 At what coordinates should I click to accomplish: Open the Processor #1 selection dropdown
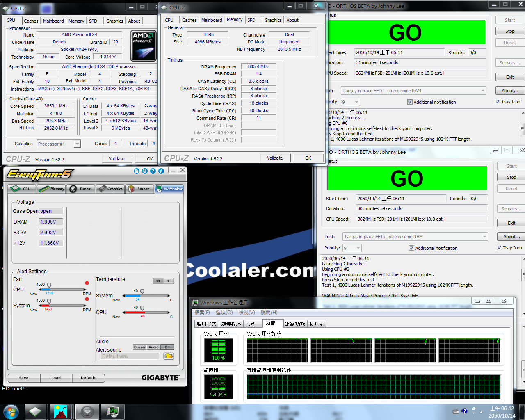click(59, 144)
